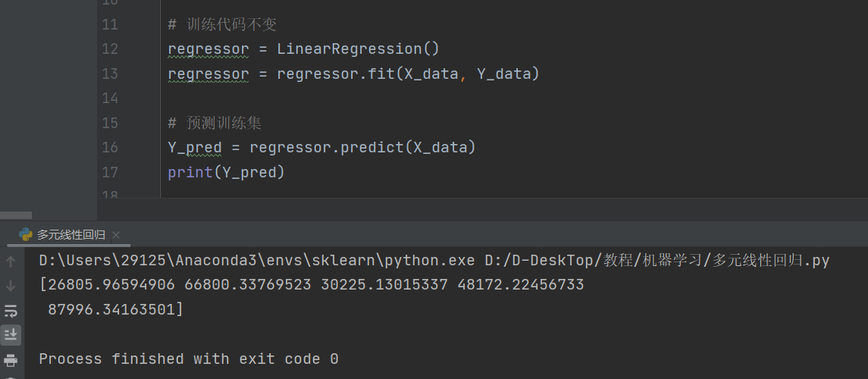Click the Down the Stack Trace arrow
868x379 pixels.
[x=11, y=286]
